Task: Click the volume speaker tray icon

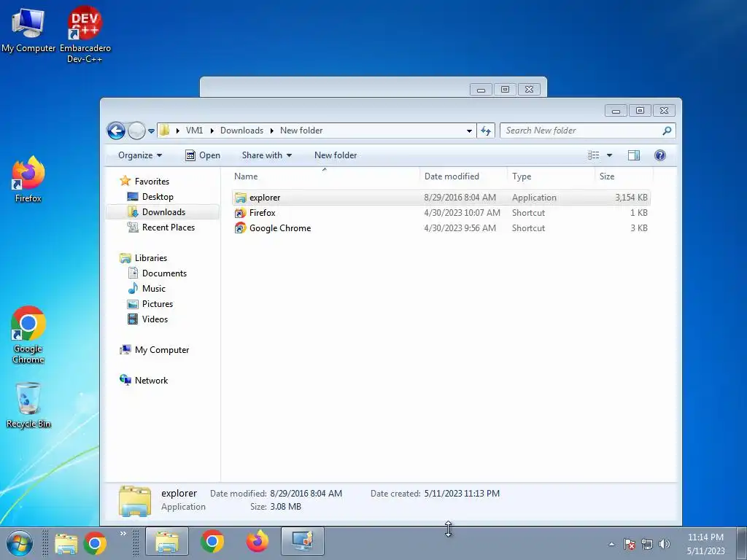Action: pyautogui.click(x=664, y=544)
